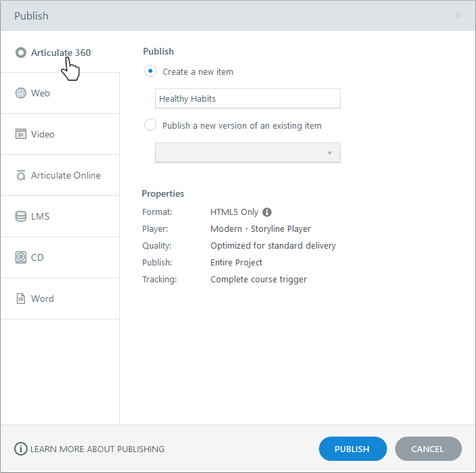Click the CD disc icon

point(21,257)
